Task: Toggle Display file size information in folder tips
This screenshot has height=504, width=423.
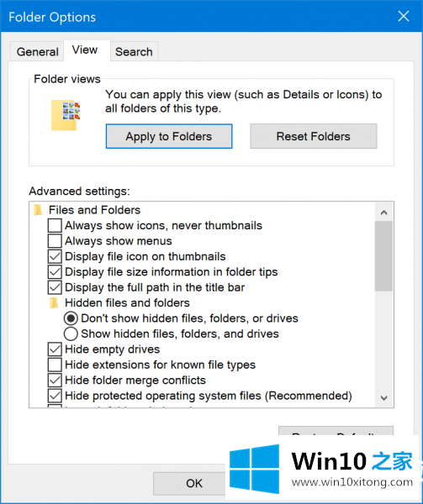Action: [x=55, y=272]
